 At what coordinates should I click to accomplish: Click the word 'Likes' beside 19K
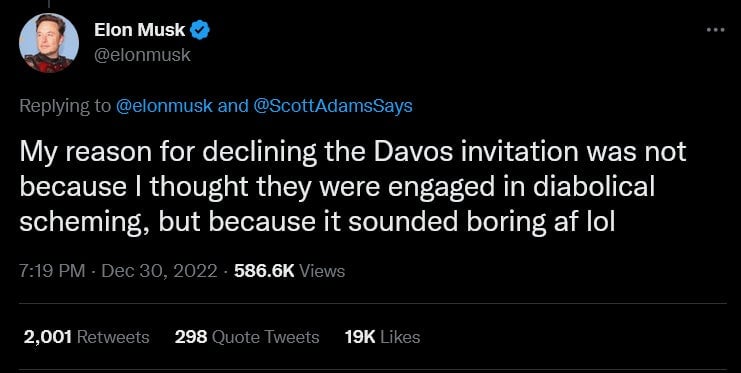[x=400, y=337]
